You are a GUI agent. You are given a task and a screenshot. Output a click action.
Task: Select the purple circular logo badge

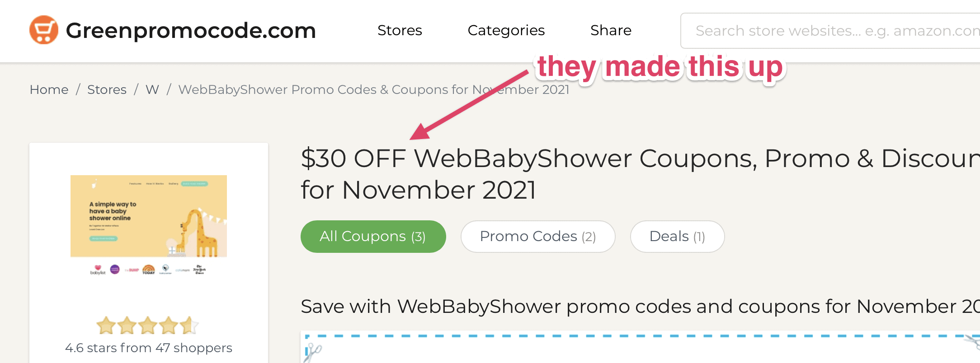coord(115,269)
